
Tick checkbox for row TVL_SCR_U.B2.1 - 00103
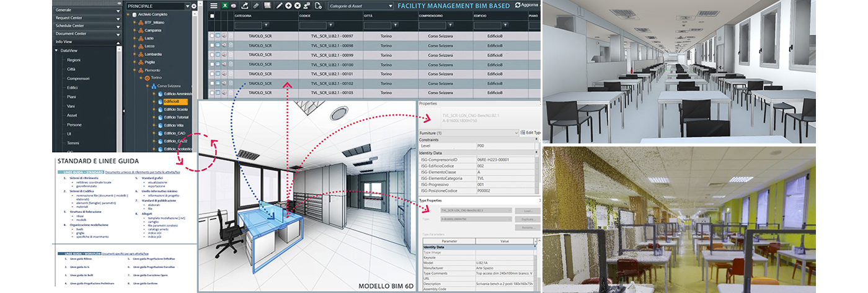[212, 92]
